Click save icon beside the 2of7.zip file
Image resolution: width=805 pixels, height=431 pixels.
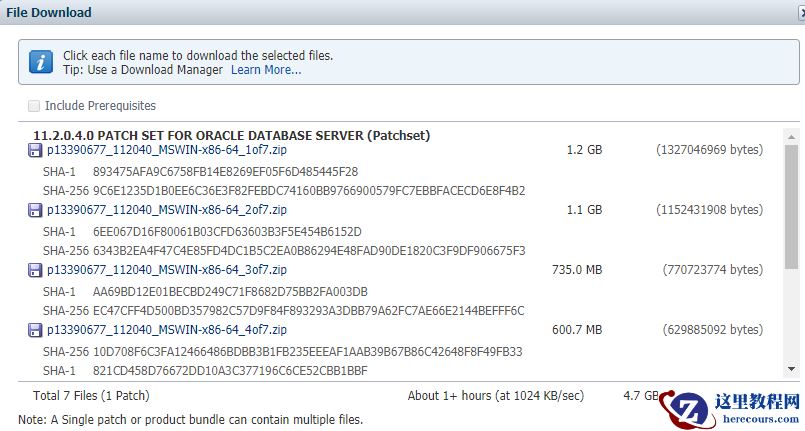pos(35,210)
